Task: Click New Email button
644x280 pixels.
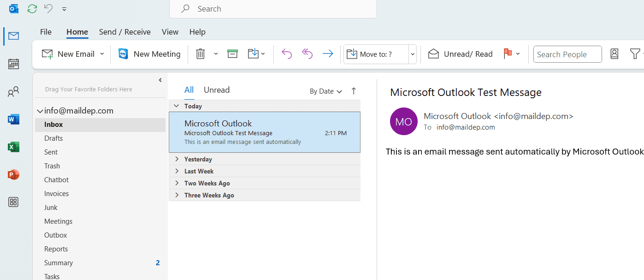Action: pyautogui.click(x=68, y=54)
